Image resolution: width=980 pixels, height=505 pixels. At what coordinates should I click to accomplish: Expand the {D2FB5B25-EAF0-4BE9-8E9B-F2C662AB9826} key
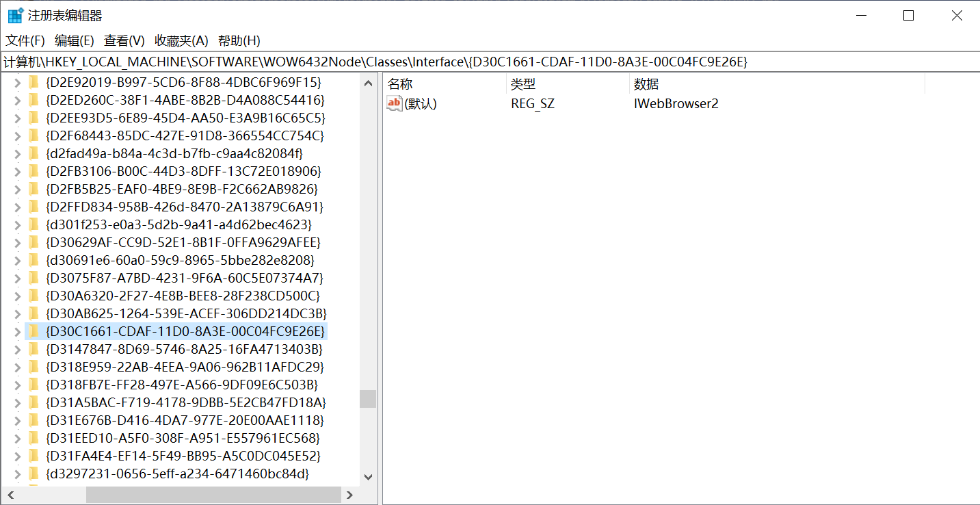(x=17, y=189)
